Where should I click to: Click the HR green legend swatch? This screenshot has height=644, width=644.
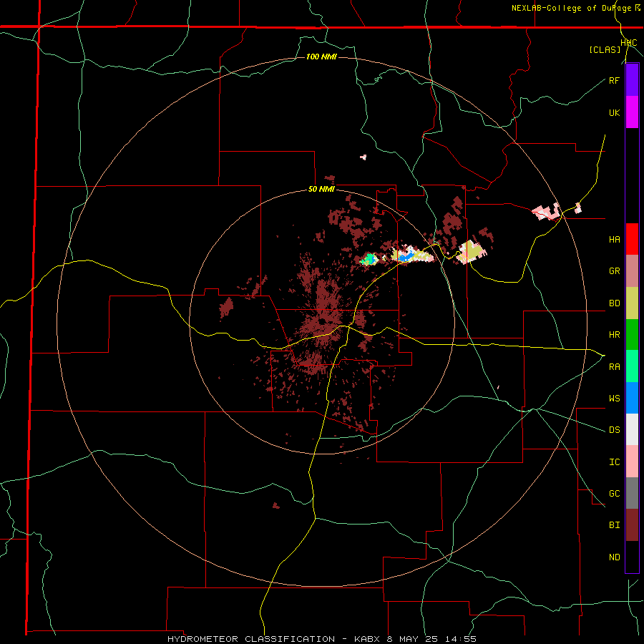coord(632,335)
